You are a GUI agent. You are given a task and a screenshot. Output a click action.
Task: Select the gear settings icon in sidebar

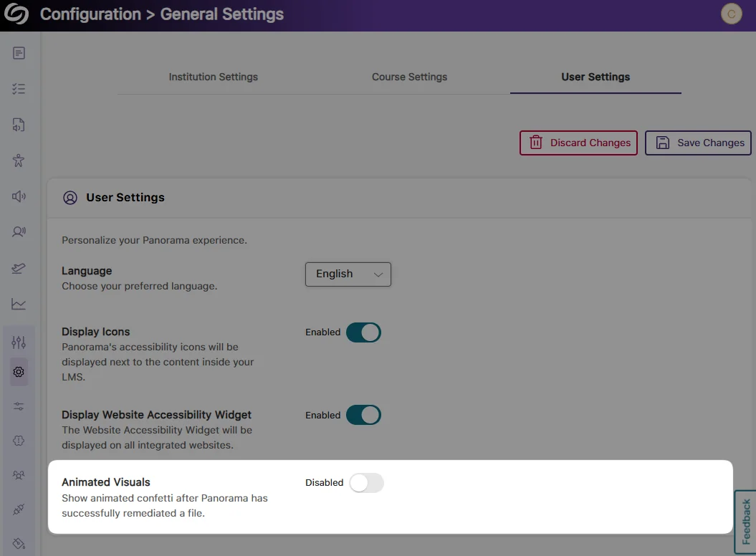[x=19, y=372]
